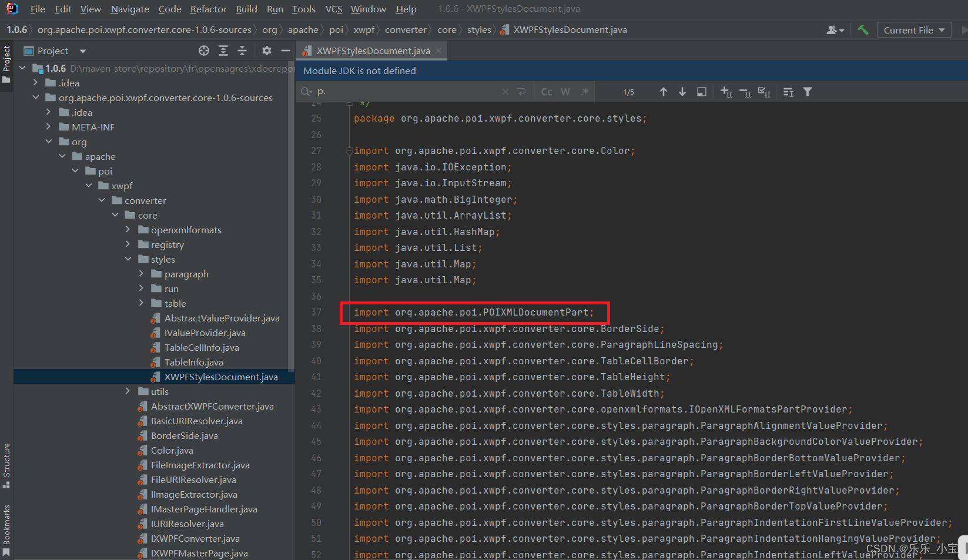Click previous occurrence arrow in search bar

664,92
